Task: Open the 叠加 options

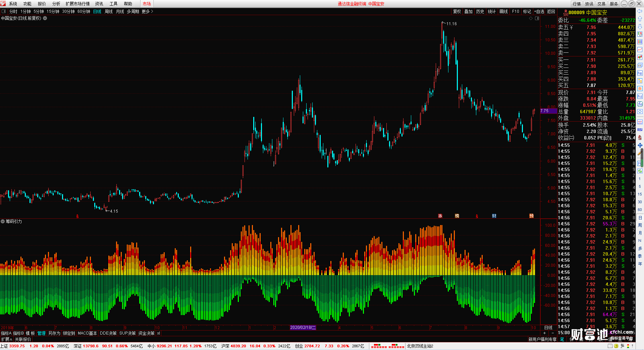Action: pos(469,11)
